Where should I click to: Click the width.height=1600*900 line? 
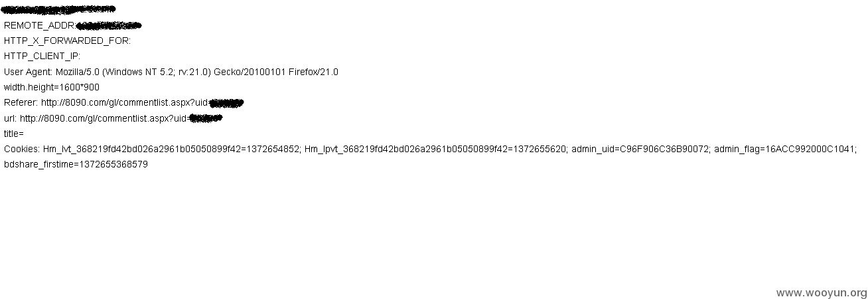click(52, 87)
